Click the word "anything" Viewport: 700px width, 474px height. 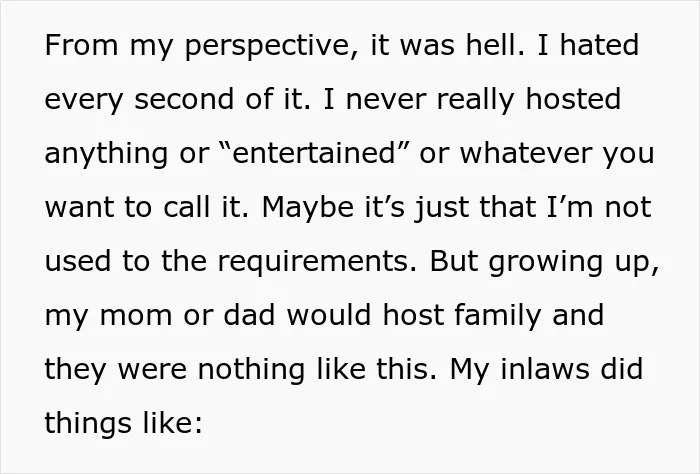tap(106, 154)
